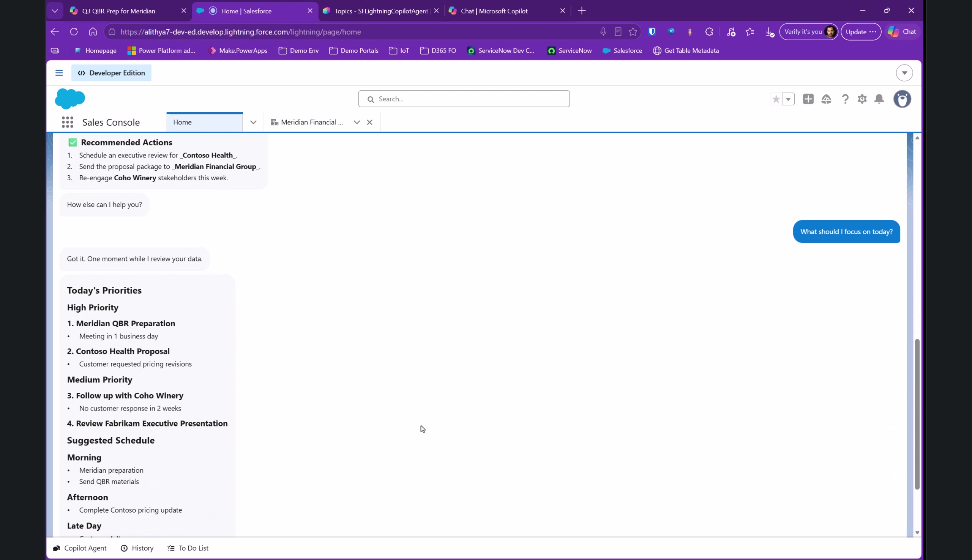Click 'Complete Contoso pricing update' bullet
Image resolution: width=972 pixels, height=560 pixels.
click(x=131, y=510)
